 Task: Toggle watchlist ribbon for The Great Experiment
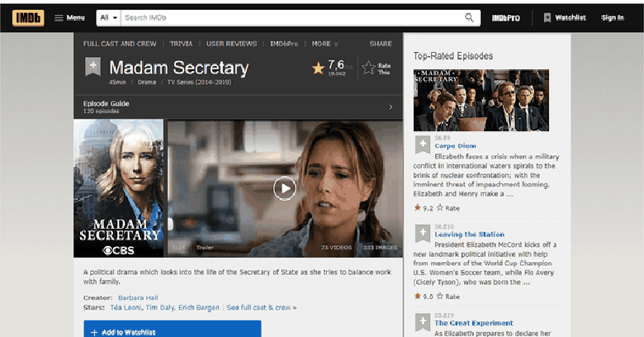[x=422, y=320]
